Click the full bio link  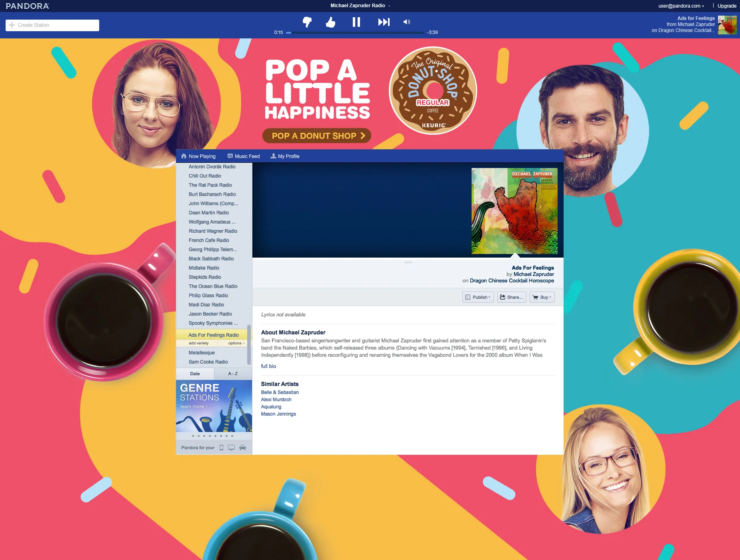point(268,366)
